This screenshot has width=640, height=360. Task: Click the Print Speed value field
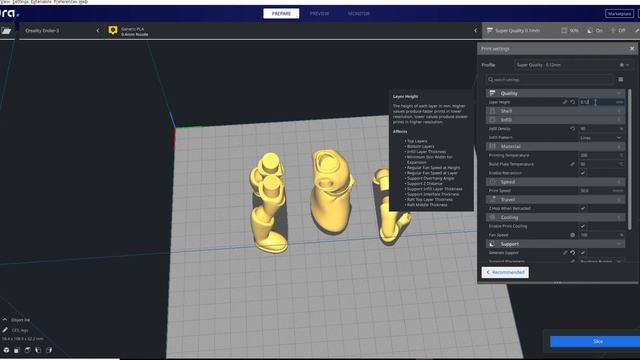coord(601,191)
